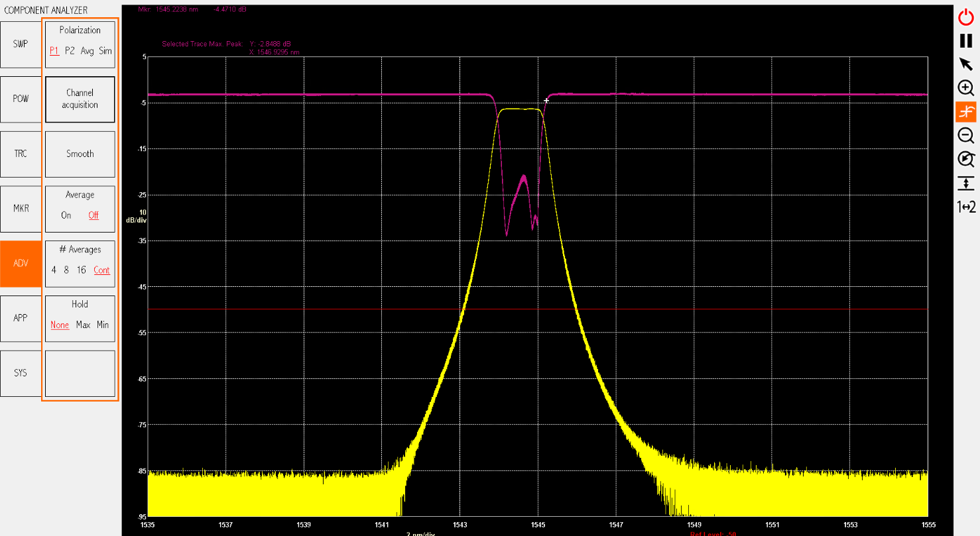Click the zoom out magnifier
The width and height of the screenshot is (980, 536).
coord(966,135)
